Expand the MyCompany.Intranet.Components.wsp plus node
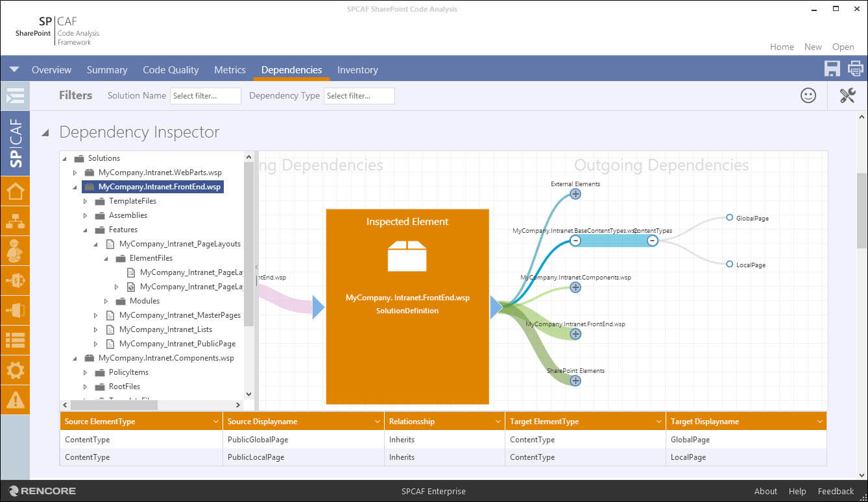Screen dimensions: 868x502 575,287
